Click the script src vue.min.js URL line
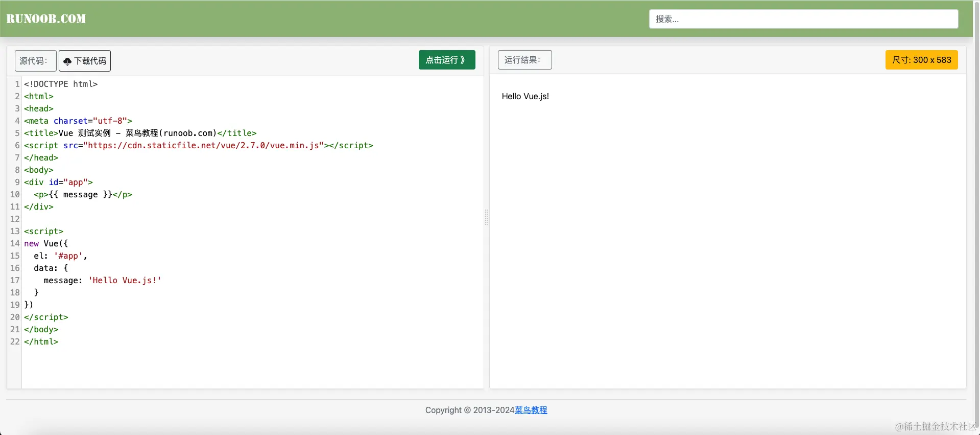Image resolution: width=980 pixels, height=435 pixels. [199, 145]
